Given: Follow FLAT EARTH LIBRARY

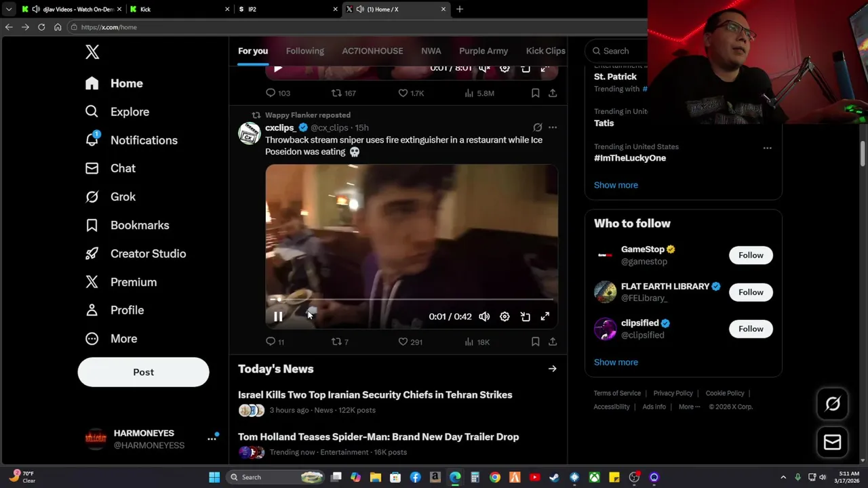Looking at the screenshot, I should (x=751, y=292).
